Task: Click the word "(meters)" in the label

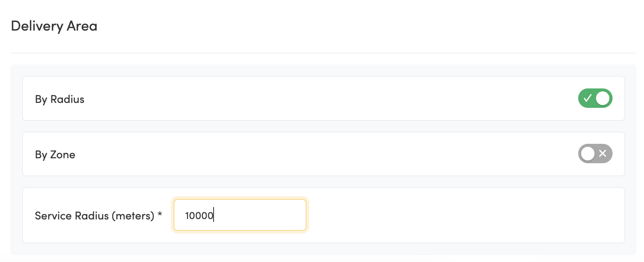Action: tap(132, 216)
